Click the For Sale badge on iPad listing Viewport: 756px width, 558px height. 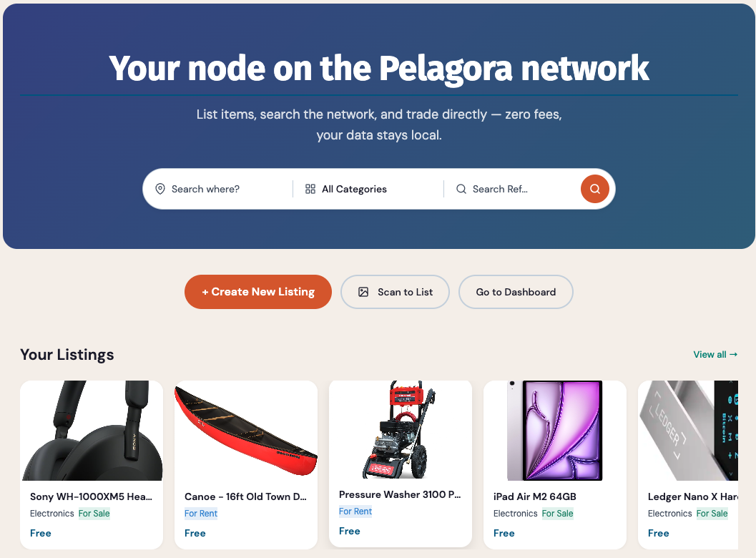(557, 514)
